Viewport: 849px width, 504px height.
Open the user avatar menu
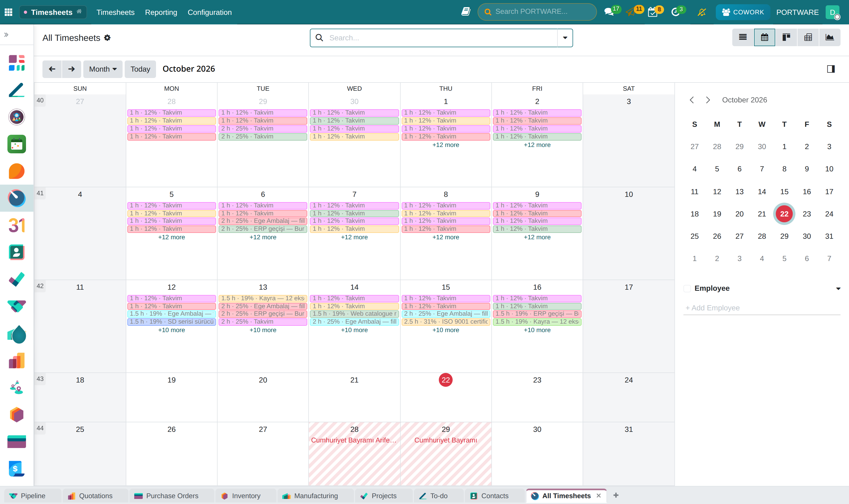point(832,12)
